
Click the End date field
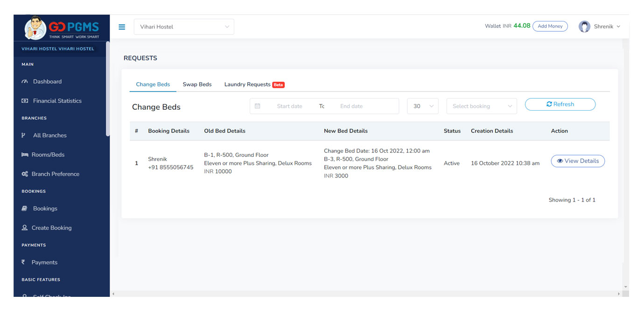click(x=351, y=106)
